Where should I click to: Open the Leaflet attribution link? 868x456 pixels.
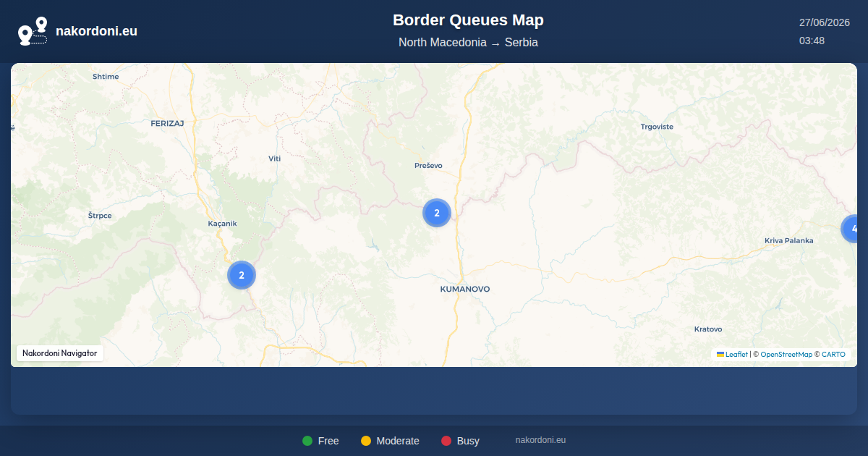coord(732,355)
